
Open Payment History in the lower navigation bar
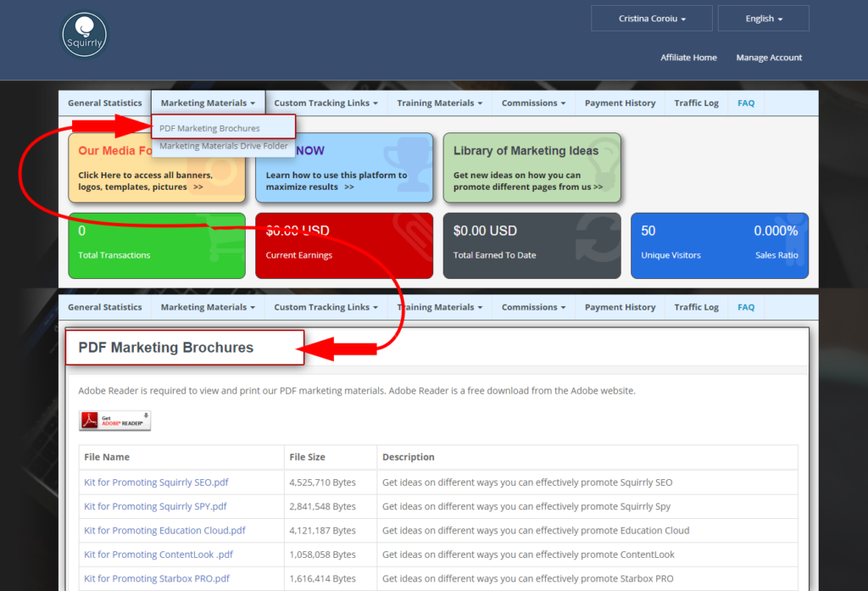pos(620,307)
